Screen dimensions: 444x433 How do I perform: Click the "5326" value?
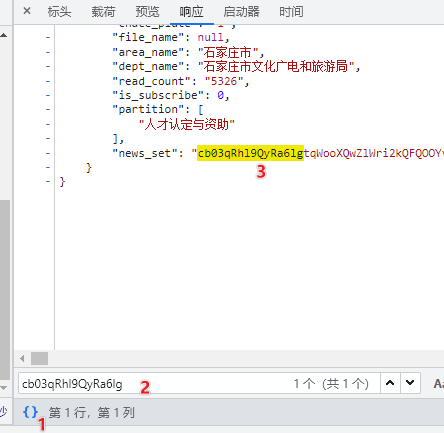click(224, 81)
